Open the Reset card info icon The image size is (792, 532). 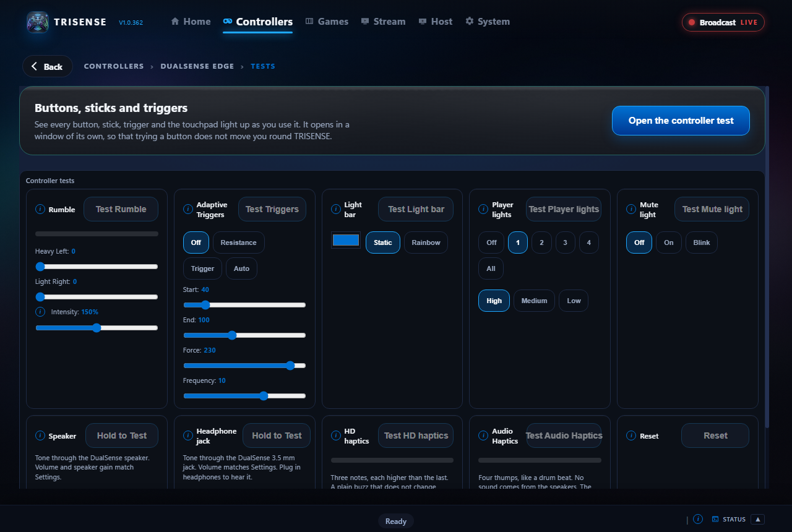point(632,435)
